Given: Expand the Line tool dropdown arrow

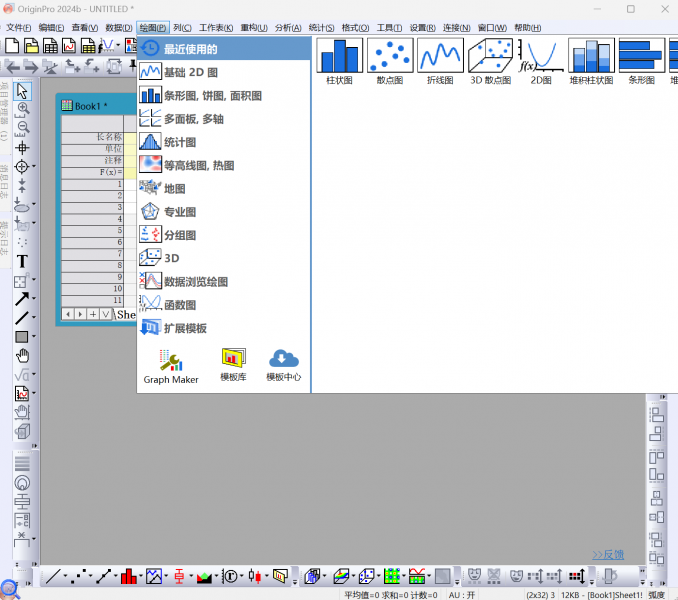Looking at the screenshot, I should 34,317.
